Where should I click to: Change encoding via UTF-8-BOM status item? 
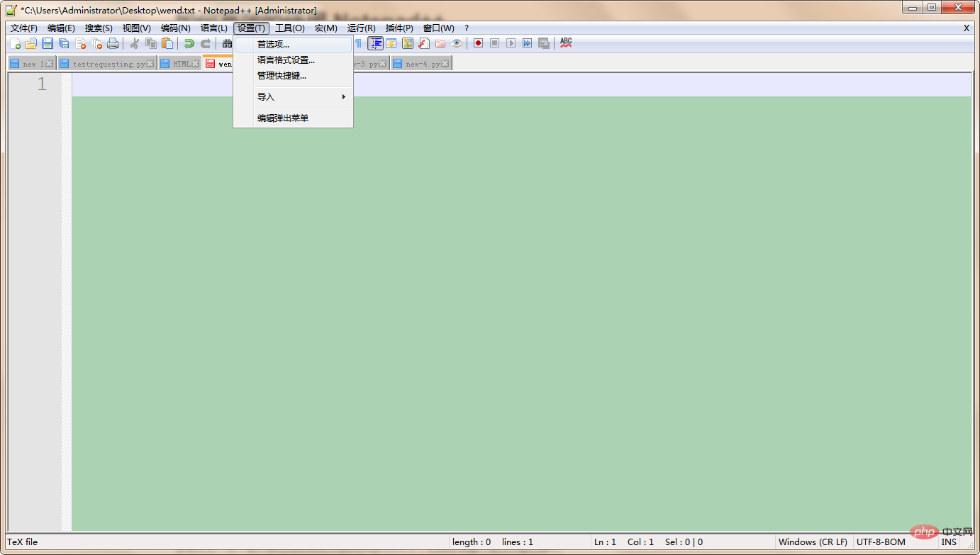(881, 542)
